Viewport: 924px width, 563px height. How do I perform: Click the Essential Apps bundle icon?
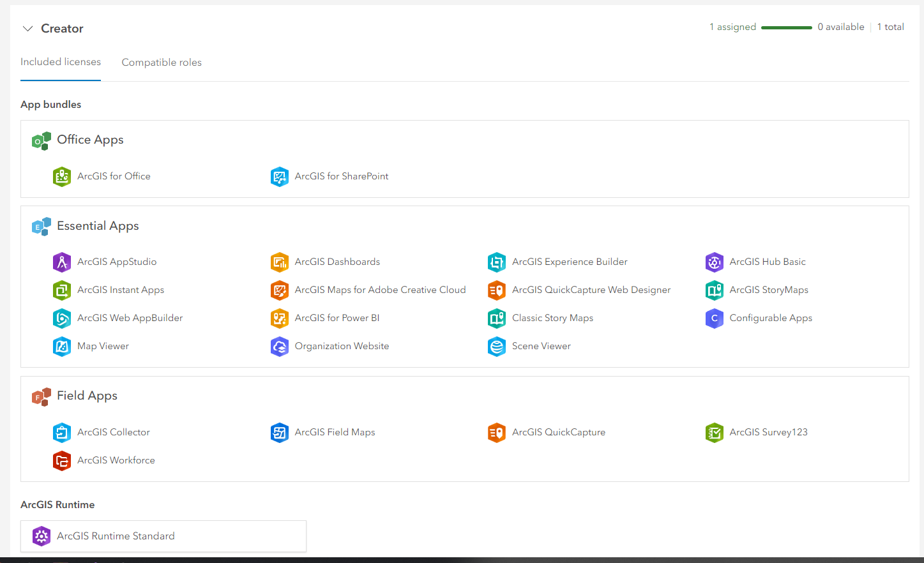40,226
